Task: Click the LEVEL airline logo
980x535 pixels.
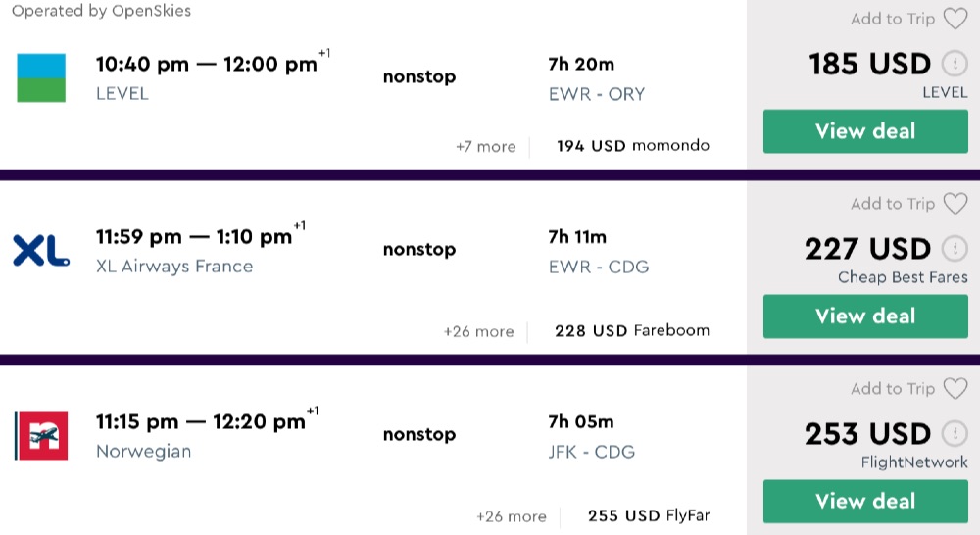Action: click(x=41, y=78)
